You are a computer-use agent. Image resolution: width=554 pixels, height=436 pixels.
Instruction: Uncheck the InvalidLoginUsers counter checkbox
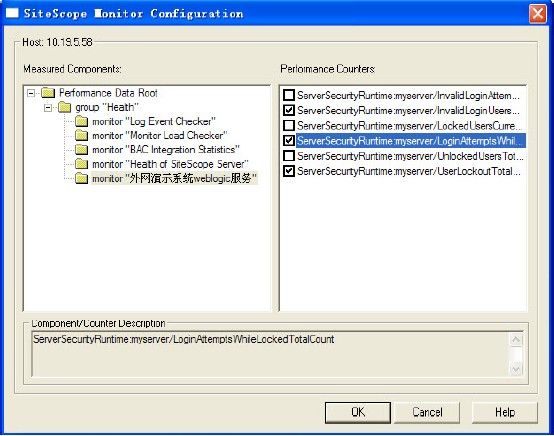click(289, 110)
